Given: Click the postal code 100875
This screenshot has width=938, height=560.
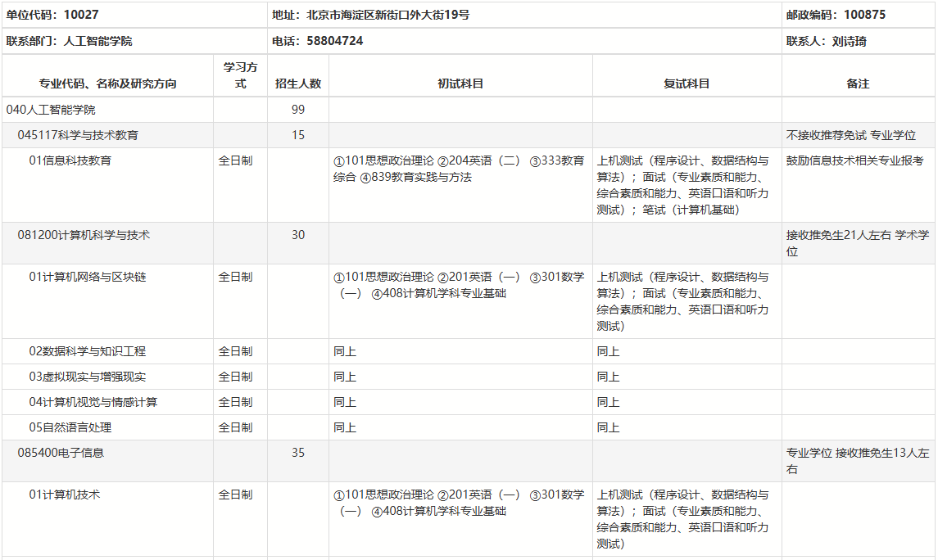Looking at the screenshot, I should [x=864, y=15].
